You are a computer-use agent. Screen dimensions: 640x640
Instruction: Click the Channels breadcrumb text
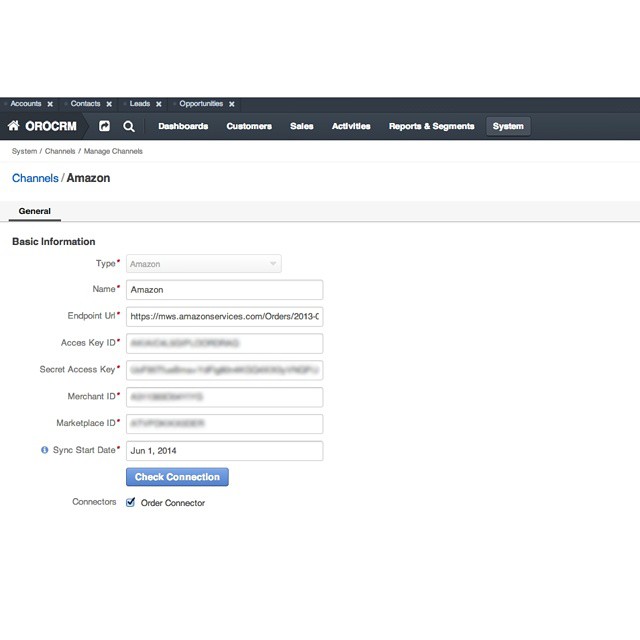click(60, 151)
